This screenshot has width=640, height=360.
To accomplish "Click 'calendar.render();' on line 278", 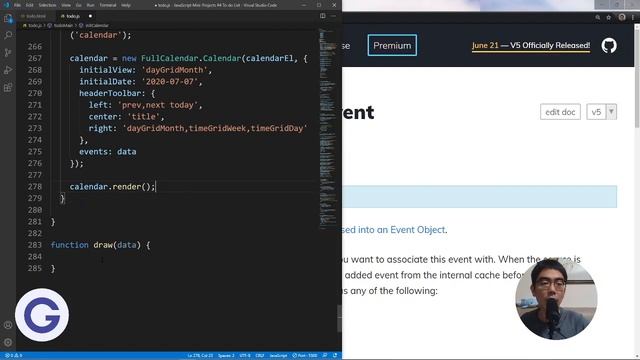I will [x=112, y=187].
